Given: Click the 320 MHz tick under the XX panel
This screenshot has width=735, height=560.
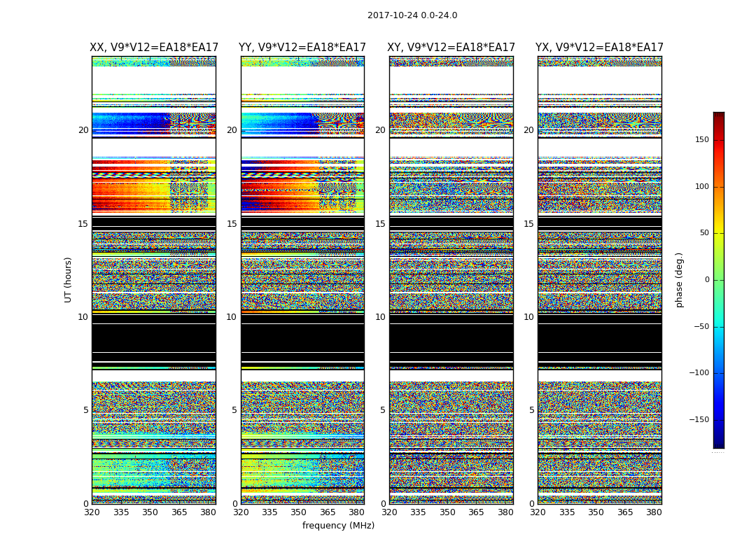Looking at the screenshot, I should (x=92, y=512).
